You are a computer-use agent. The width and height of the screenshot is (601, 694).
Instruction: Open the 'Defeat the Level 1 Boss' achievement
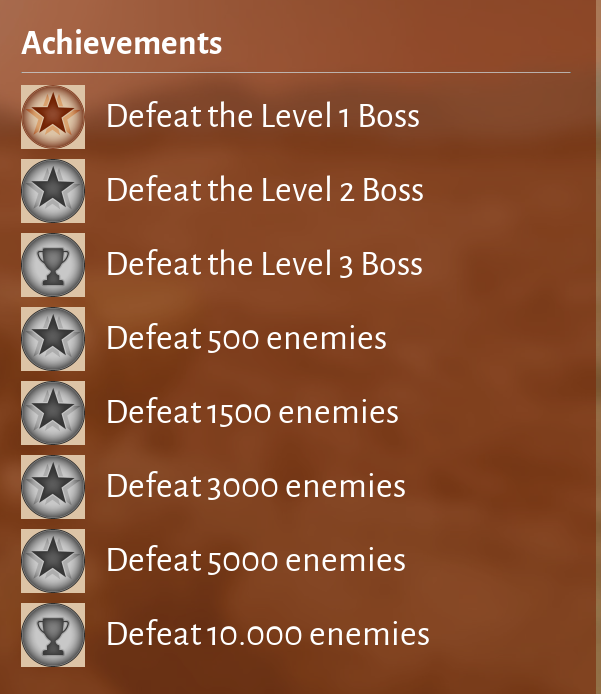263,116
